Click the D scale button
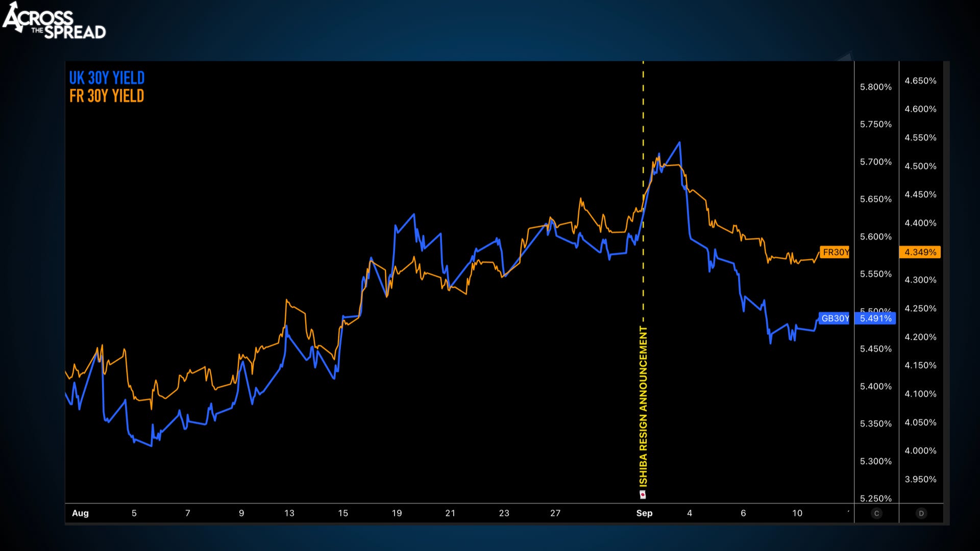 tap(921, 513)
